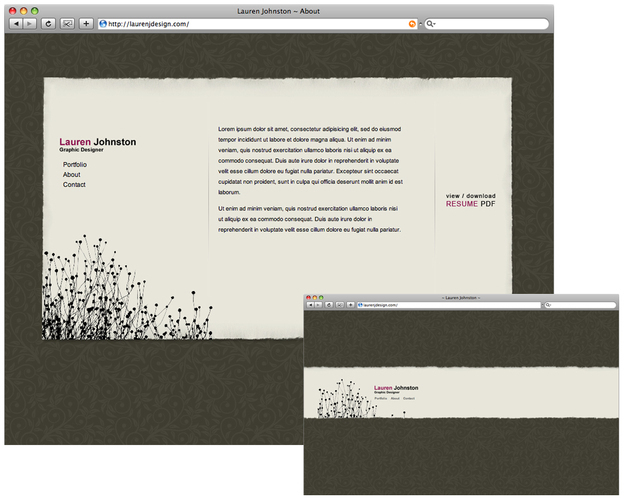Go forward in the large About browser window
The height and width of the screenshot is (500, 624).
(x=29, y=24)
